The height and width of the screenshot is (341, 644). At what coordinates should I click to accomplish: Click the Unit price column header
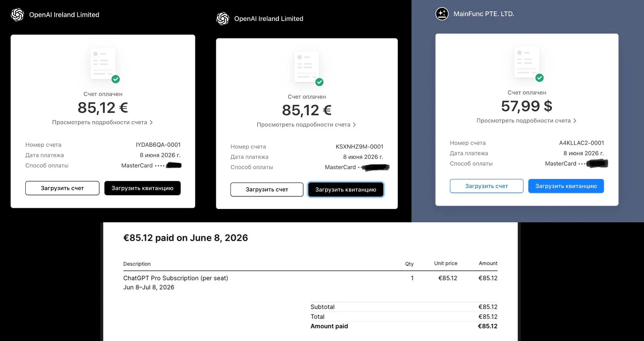point(446,263)
